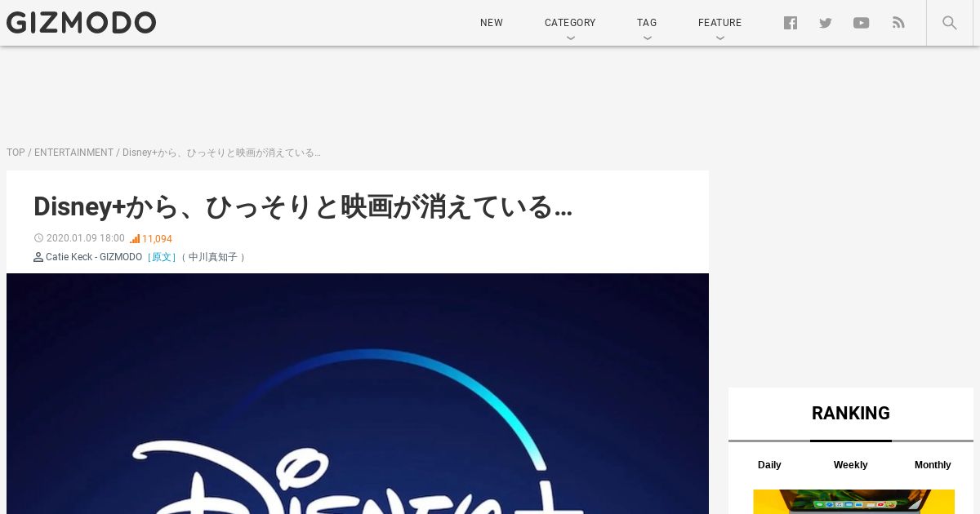Screen dimensions: 980x514
Task: Click author name Catie Keck - GIZMODO
Action: click(x=94, y=257)
